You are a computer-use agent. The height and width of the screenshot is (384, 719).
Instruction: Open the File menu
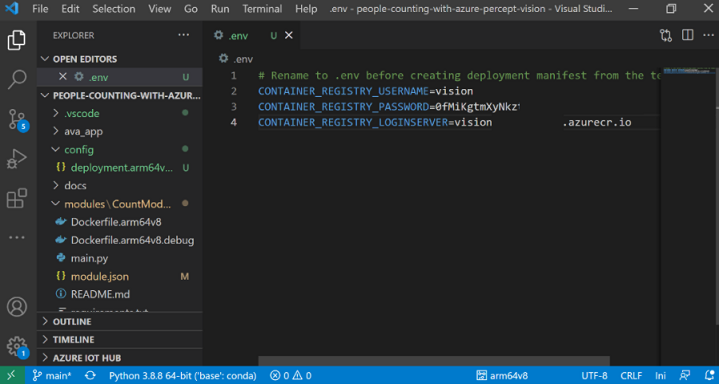tap(40, 9)
